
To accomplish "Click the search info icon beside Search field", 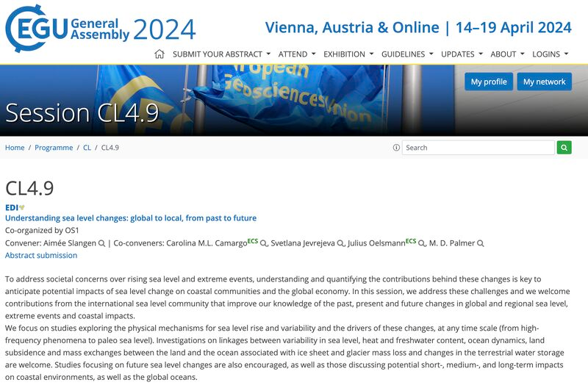I will click(396, 148).
